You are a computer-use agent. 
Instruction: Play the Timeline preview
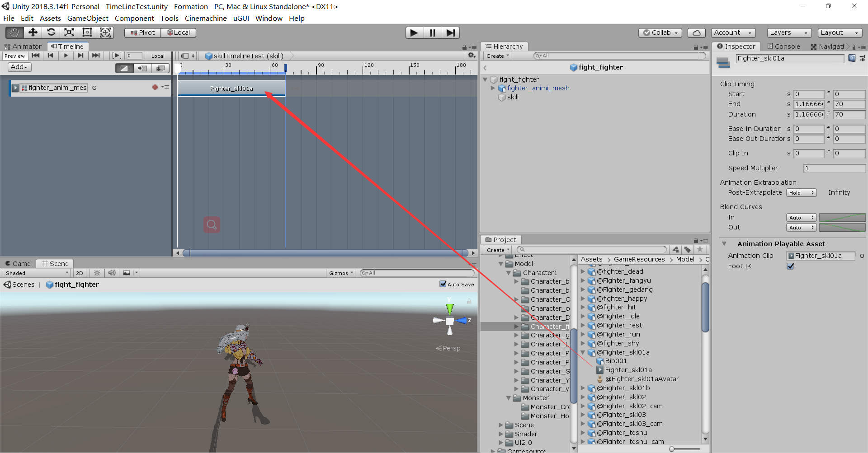pyautogui.click(x=66, y=56)
